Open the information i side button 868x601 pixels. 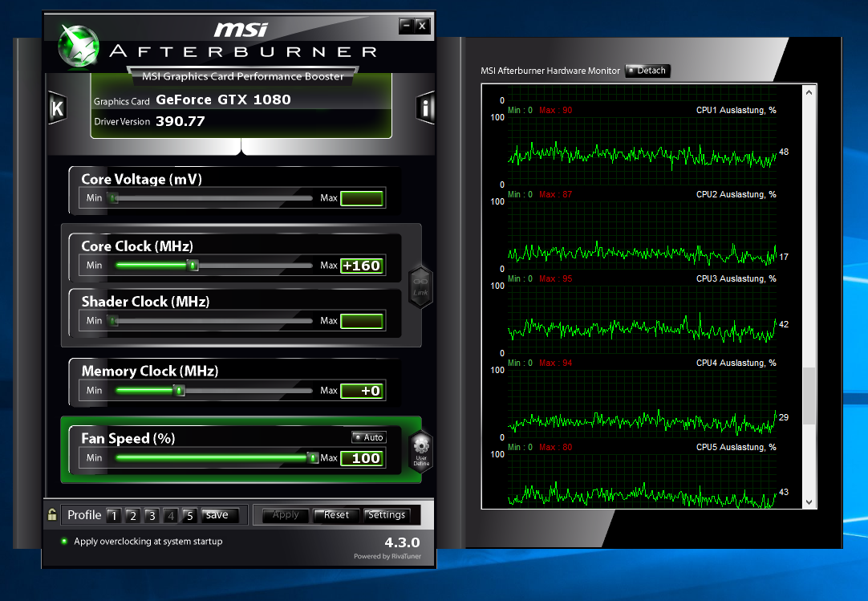click(x=425, y=108)
